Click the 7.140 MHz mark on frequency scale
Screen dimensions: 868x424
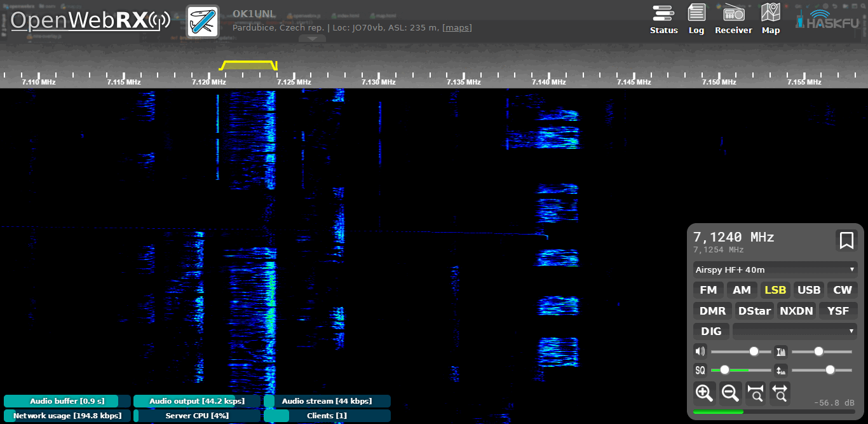pos(549,82)
